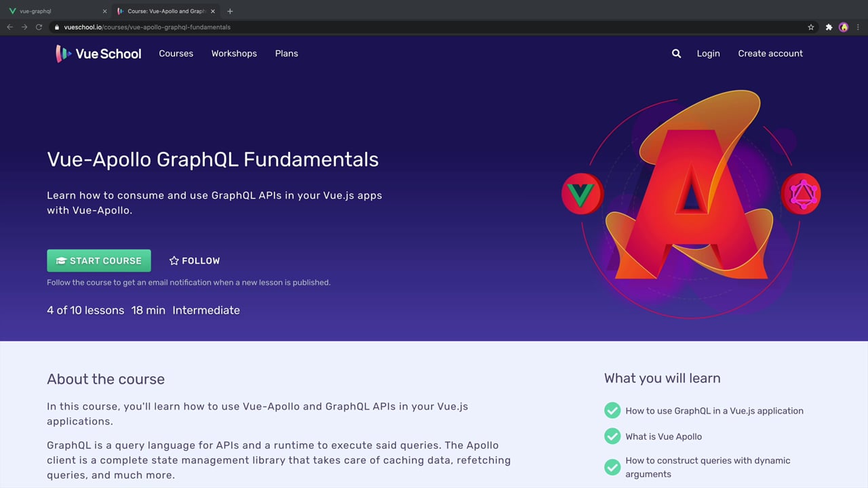Click checkmark beside 'How to use GraphQL'
The height and width of the screenshot is (488, 868).
(x=612, y=411)
